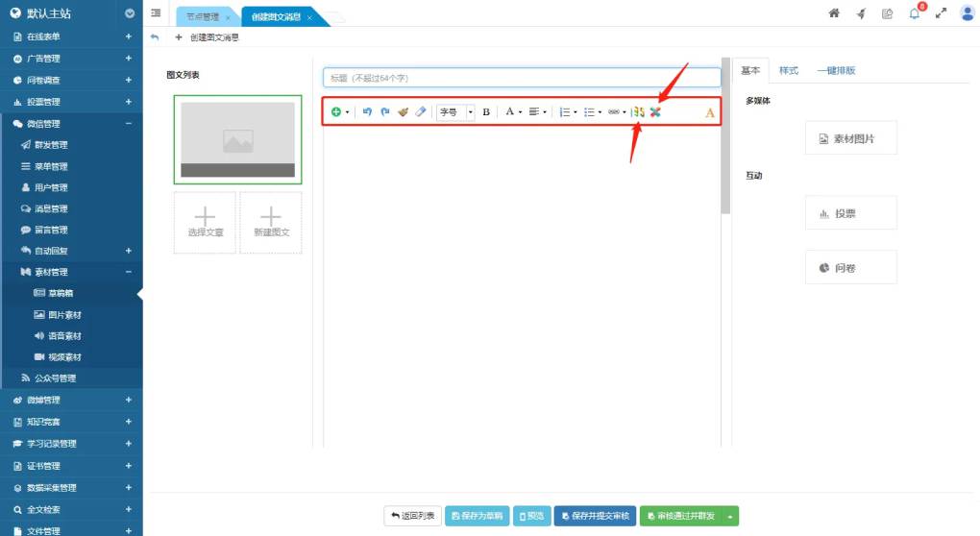Click the user avatar icon
This screenshot has width=980, height=536.
tap(967, 13)
